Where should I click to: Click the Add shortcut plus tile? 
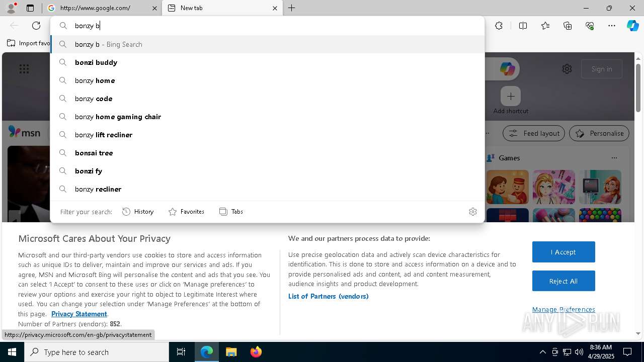click(511, 96)
